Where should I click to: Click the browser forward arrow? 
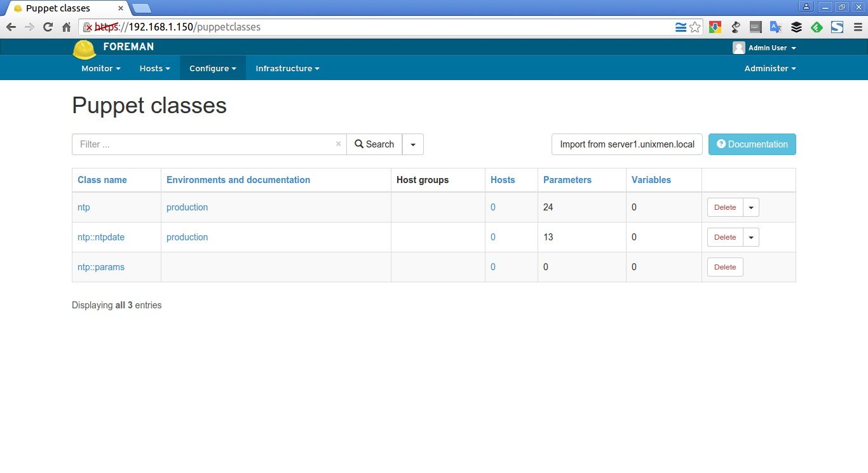[29, 27]
